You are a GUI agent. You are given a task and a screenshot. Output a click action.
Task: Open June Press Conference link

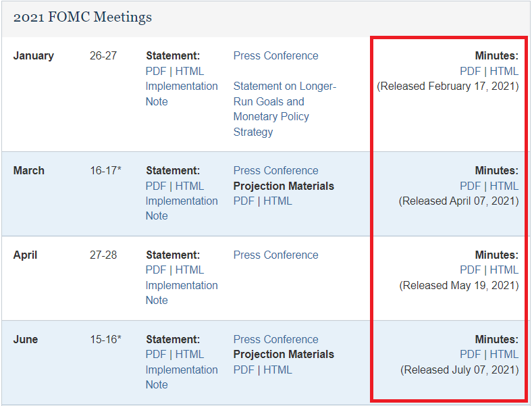pos(275,340)
